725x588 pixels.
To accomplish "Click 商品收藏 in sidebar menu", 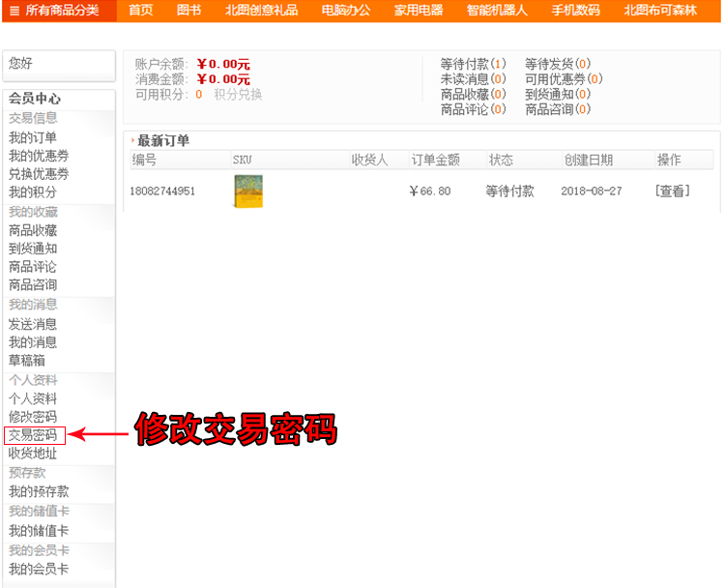I will (x=33, y=230).
